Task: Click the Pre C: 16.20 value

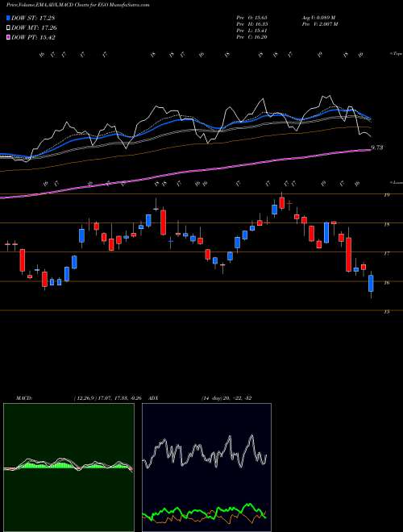Action: [251, 36]
